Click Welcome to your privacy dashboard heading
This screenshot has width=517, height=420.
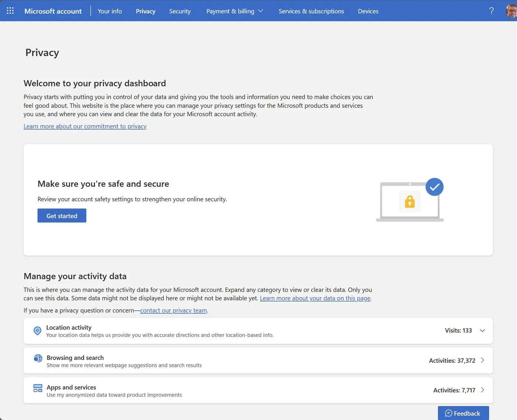pyautogui.click(x=95, y=83)
